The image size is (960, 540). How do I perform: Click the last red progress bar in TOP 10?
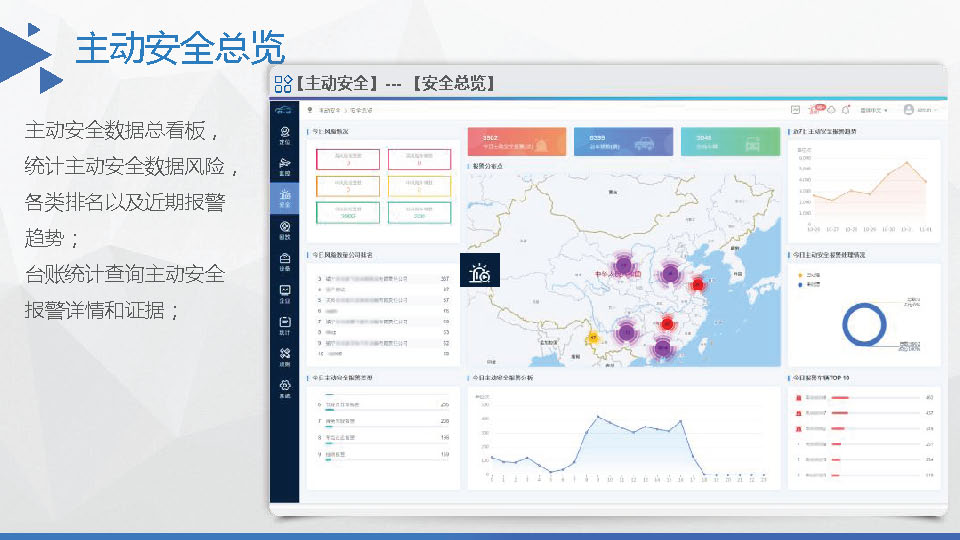pos(835,475)
